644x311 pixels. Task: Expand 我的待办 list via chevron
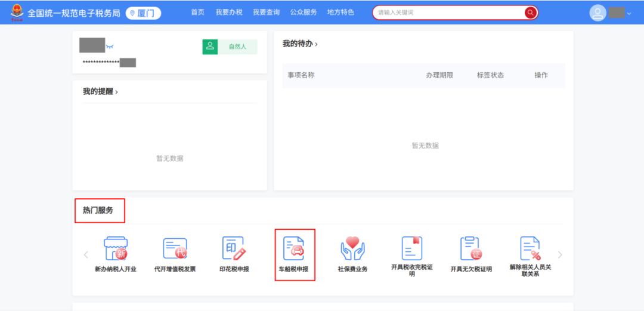coord(316,44)
